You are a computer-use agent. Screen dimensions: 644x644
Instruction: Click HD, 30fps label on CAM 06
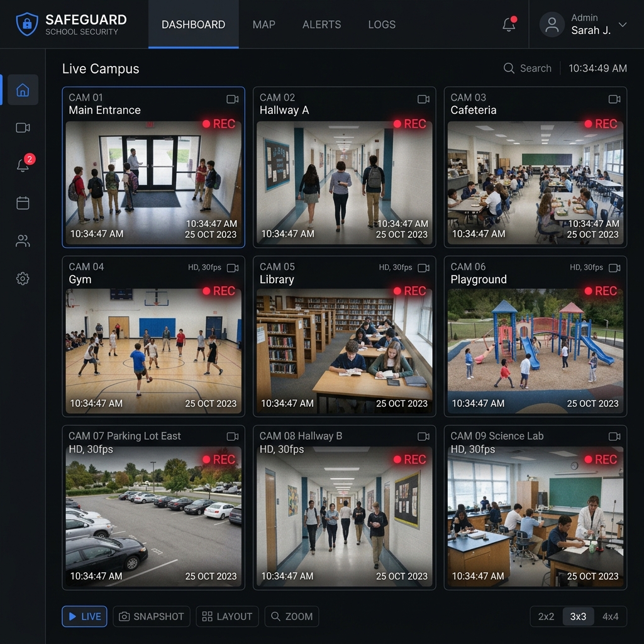pos(587,267)
